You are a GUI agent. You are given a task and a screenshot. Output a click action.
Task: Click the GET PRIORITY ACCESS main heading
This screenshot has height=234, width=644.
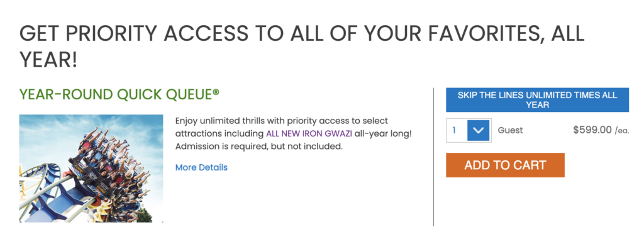coord(302,47)
